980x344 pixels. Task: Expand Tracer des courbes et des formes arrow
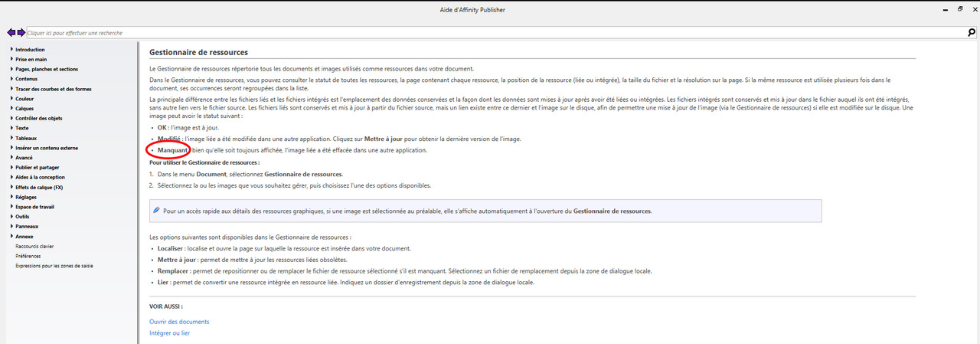tap(11, 89)
